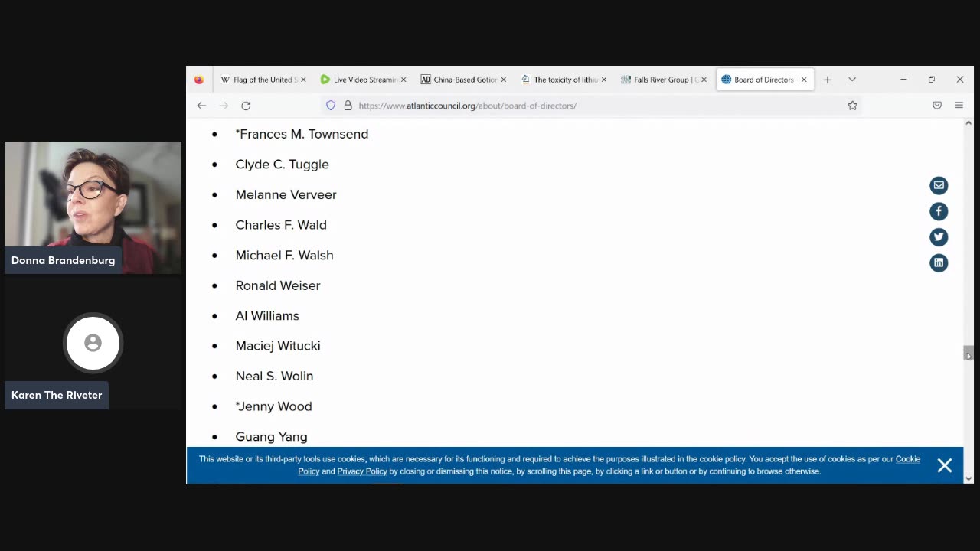Click name Ronald Weiser
The width and height of the screenshot is (980, 551).
tap(278, 285)
